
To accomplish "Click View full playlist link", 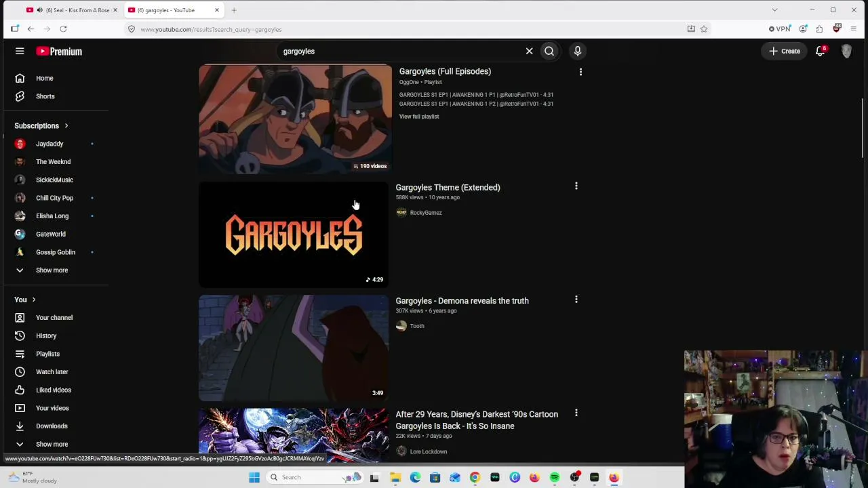I will pos(419,117).
